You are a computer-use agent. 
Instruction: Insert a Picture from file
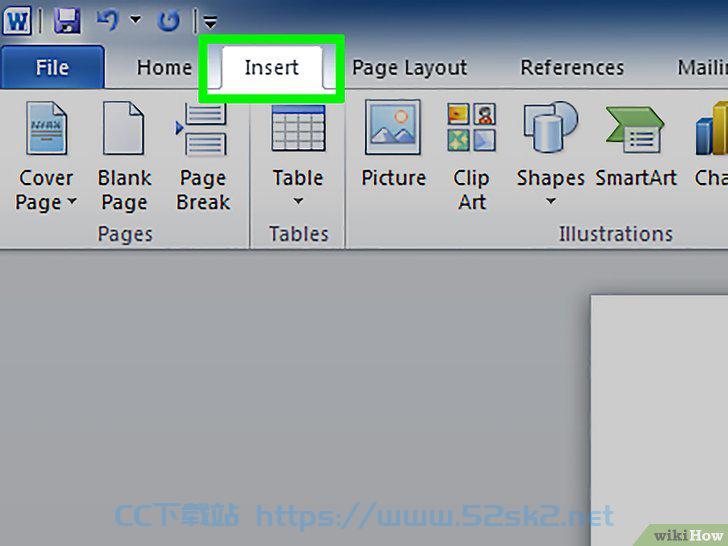pyautogui.click(x=393, y=145)
